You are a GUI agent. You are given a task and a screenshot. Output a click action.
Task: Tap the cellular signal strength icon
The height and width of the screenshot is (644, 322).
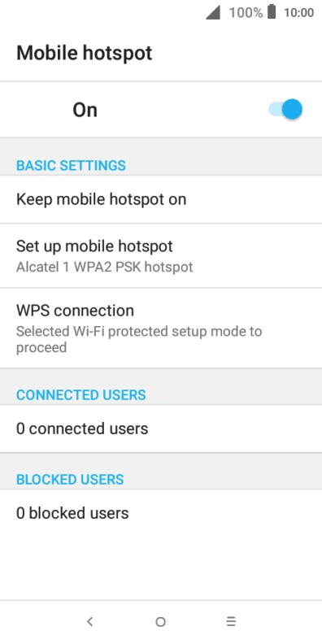tap(213, 12)
